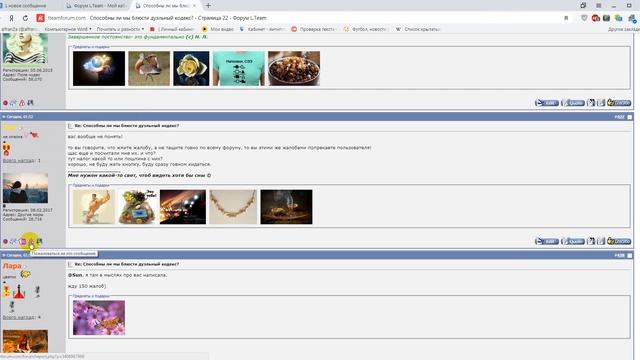This screenshot has width=640, height=360.
Task: Switch to the '1 новое сообщение' tab
Action: pos(24,6)
